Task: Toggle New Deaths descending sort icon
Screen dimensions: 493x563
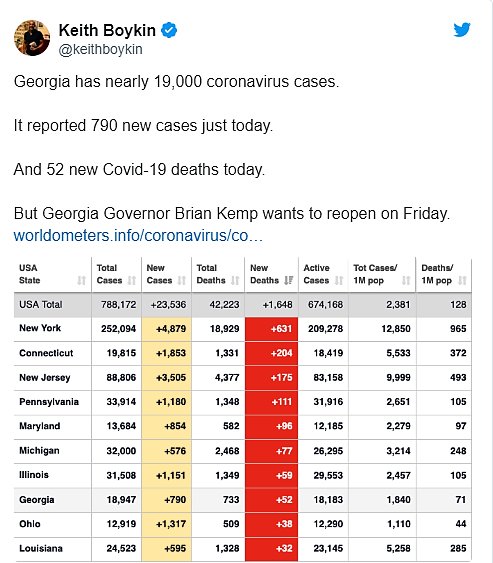Action: [288, 280]
